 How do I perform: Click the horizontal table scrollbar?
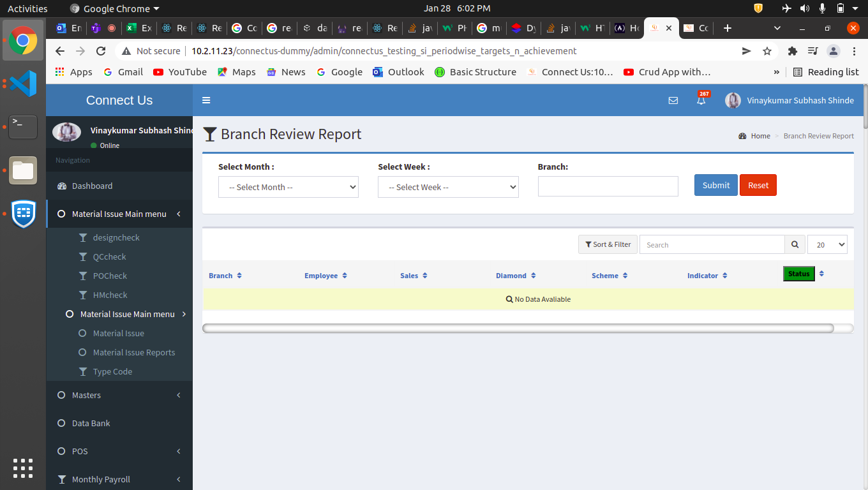coord(518,328)
